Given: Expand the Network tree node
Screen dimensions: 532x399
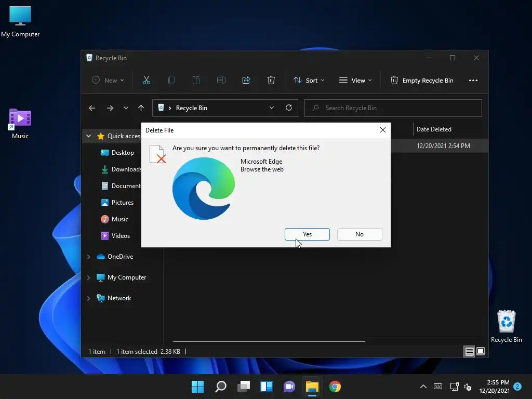Looking at the screenshot, I should point(88,298).
